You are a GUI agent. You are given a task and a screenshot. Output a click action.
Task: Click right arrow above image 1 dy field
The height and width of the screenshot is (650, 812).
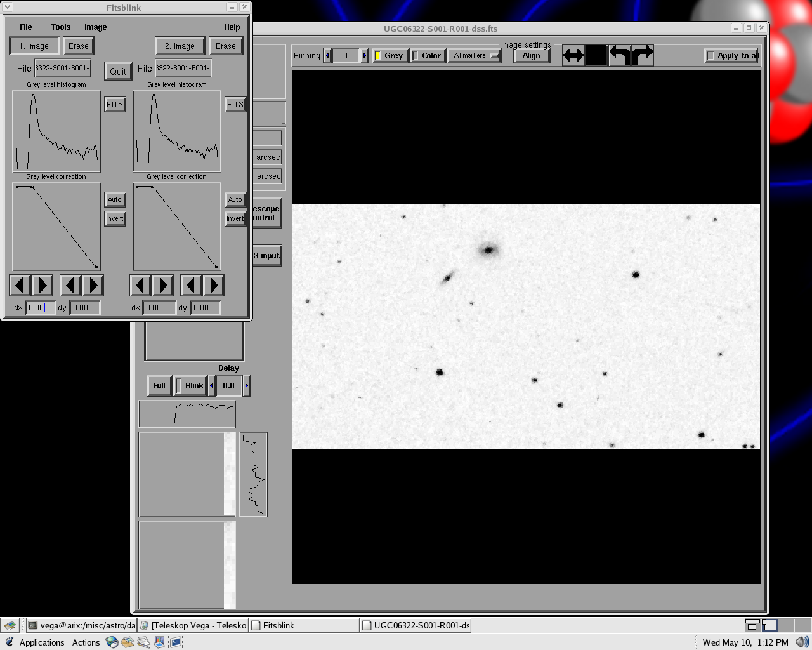click(x=93, y=285)
